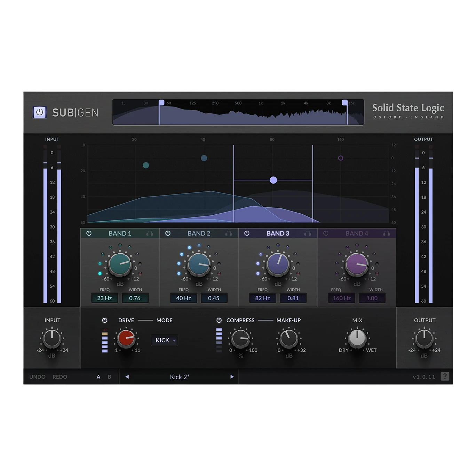
Task: Solo Band 2 with headphone icon
Action: pos(229,233)
